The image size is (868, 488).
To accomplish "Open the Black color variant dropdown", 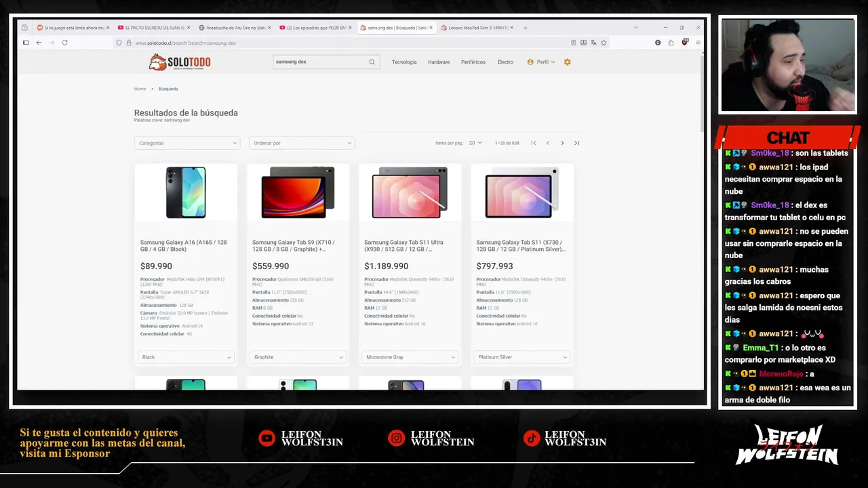I will pyautogui.click(x=186, y=357).
